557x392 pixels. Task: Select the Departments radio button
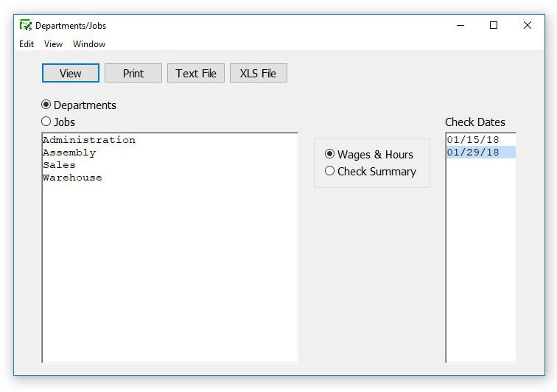[46, 105]
